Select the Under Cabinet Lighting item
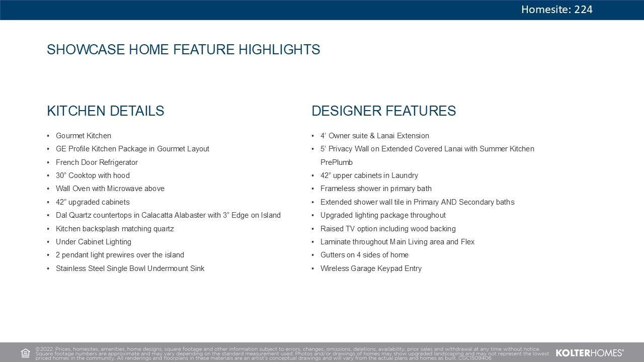 94,242
